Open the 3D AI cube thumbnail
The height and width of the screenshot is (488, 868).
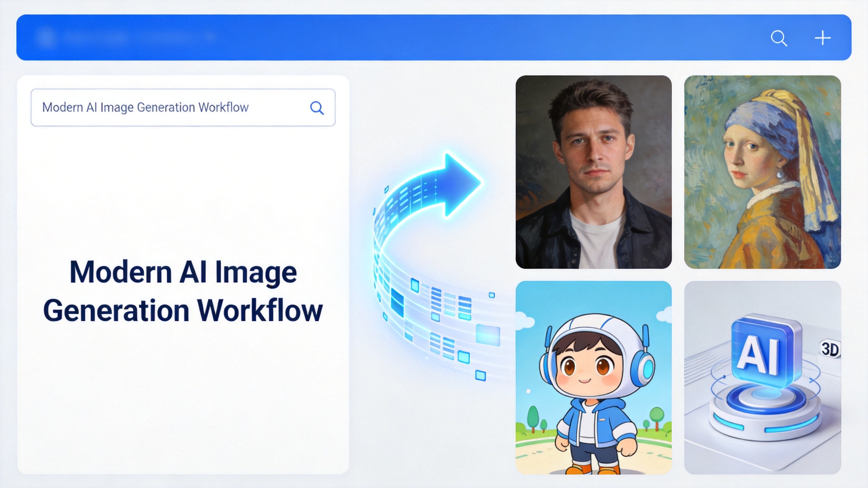(763, 378)
